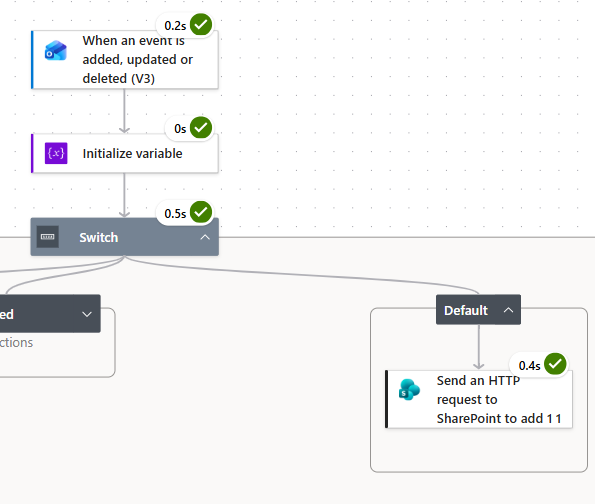Screen dimensions: 595x504
Task: Click the purple variable icon on Initialize variable
Action: 56,153
